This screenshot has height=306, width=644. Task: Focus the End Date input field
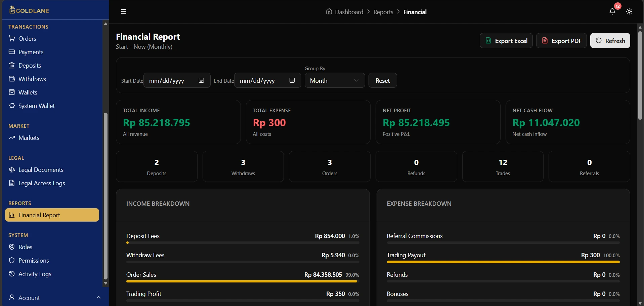tap(268, 80)
